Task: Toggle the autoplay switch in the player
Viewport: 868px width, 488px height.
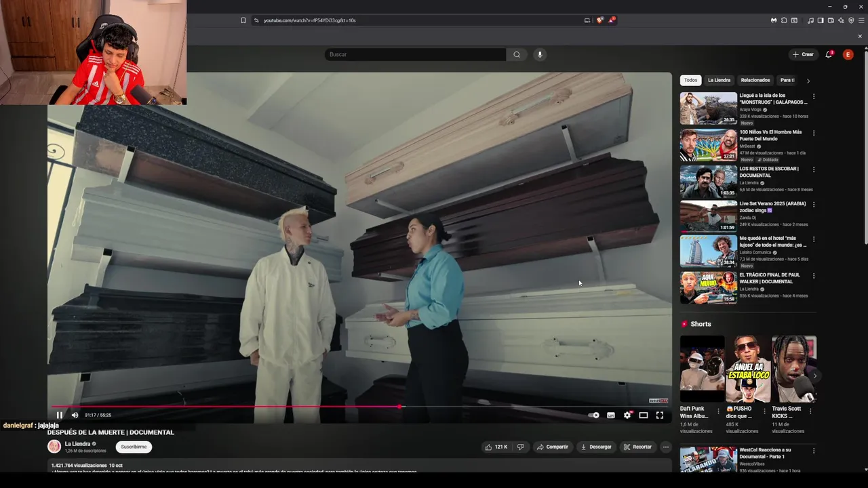Action: click(594, 415)
